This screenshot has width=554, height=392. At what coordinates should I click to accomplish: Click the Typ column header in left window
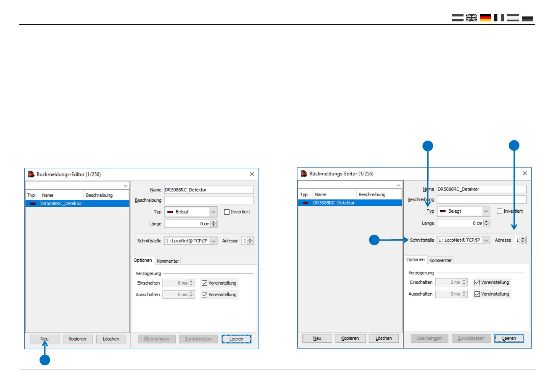[33, 195]
